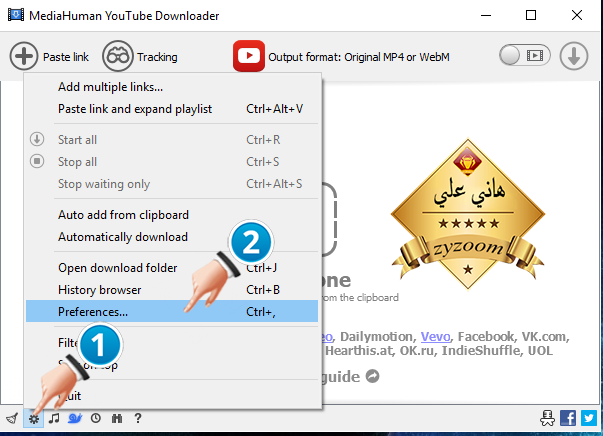Toggle Automatically download option
The height and width of the screenshot is (436, 603).
(172, 237)
